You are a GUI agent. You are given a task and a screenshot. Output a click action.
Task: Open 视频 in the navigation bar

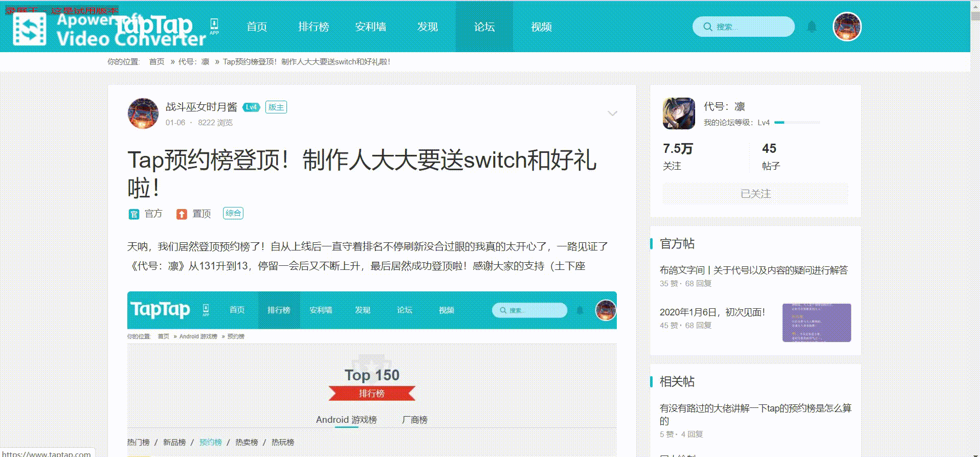tap(541, 27)
